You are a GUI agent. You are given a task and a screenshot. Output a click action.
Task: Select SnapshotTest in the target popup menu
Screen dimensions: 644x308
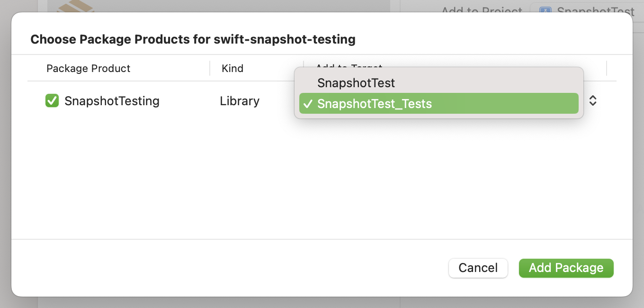356,83
